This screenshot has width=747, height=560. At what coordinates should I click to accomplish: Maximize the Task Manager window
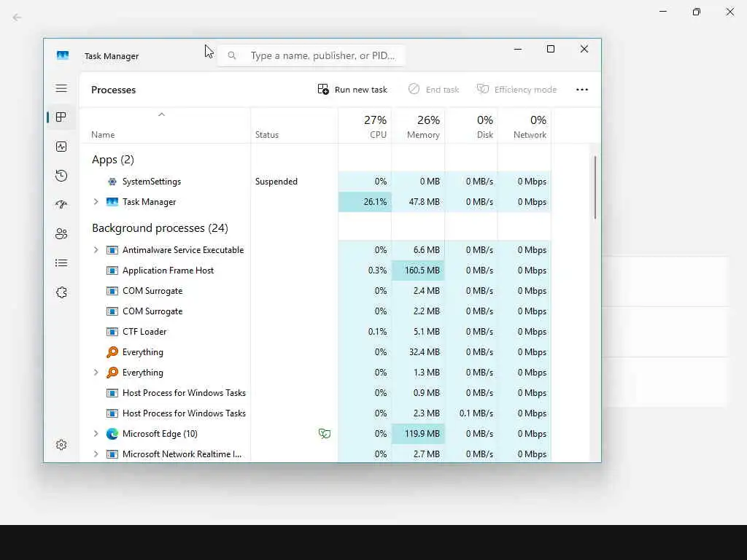coord(551,49)
